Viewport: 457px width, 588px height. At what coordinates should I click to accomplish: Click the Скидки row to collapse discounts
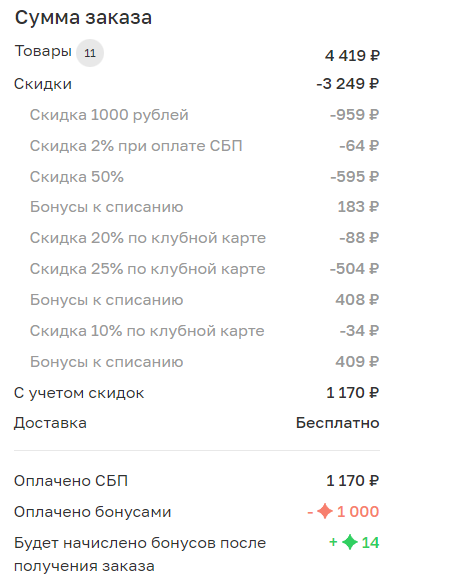tap(197, 84)
